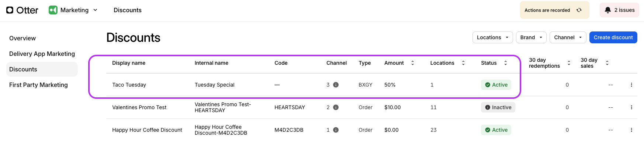Screen dimensions: 644x141
Task: Open the Brand filter dropdown
Action: (531, 37)
